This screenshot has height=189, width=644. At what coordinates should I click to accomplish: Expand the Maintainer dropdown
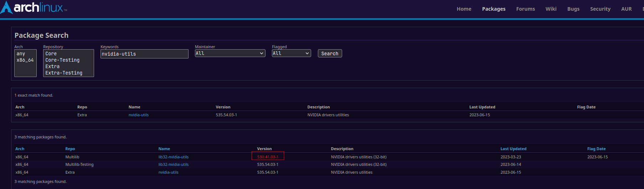[x=230, y=53]
